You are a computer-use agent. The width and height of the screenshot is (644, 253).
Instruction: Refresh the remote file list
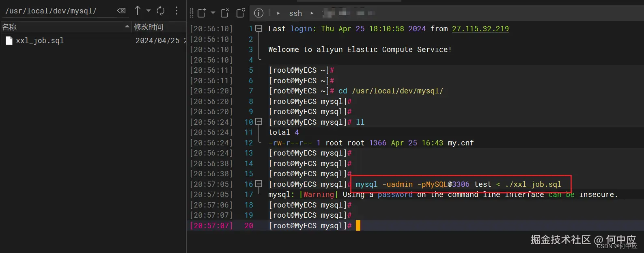click(161, 11)
